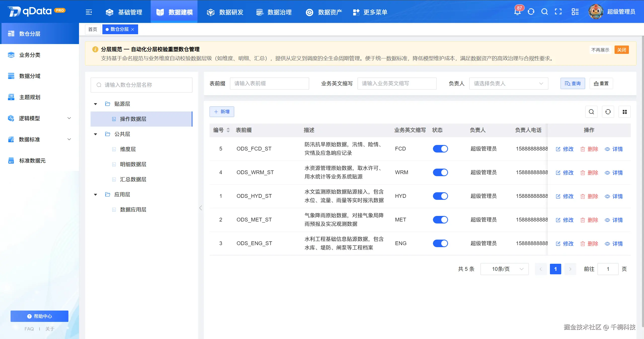644x339 pixels.
Task: Toggle the status switch for ODS_FCD_ST
Action: [440, 148]
